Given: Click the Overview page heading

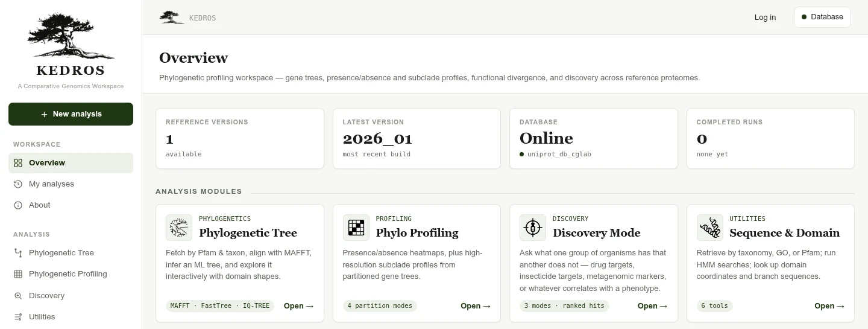Looking at the screenshot, I should (x=193, y=58).
